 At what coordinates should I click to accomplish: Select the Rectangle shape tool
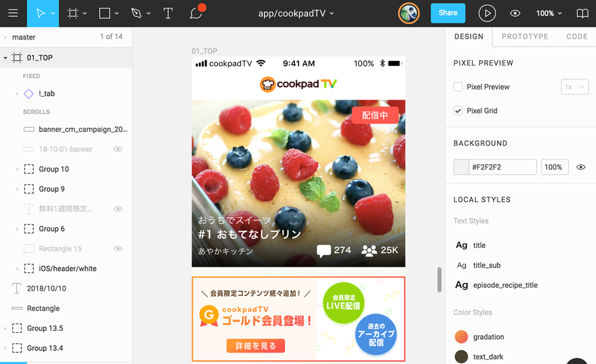click(x=105, y=13)
